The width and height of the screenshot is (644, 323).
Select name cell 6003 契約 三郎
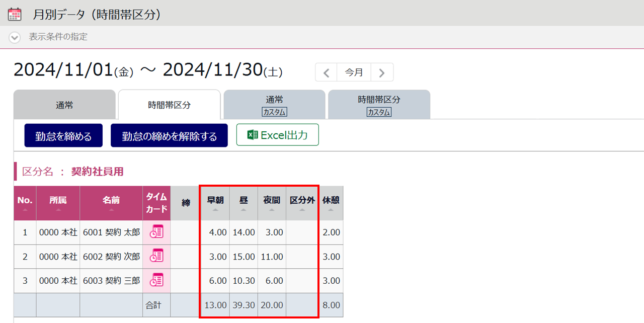click(111, 281)
